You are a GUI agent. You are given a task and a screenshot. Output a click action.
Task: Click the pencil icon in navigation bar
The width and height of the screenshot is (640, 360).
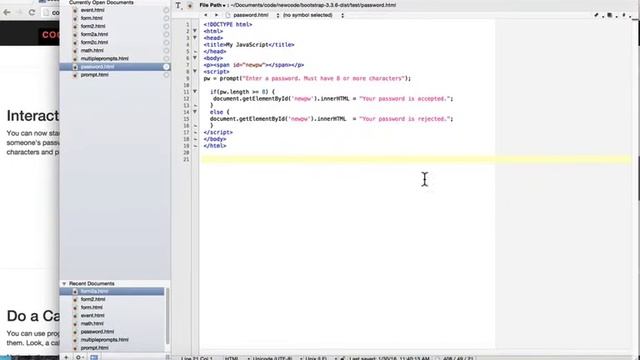596,15
